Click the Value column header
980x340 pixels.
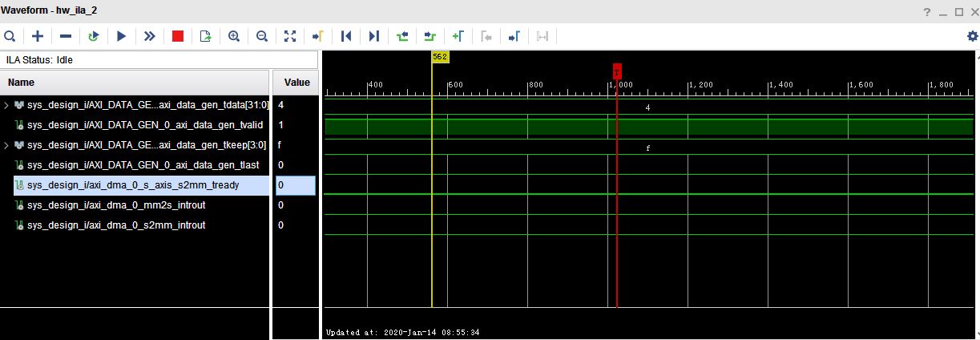296,82
